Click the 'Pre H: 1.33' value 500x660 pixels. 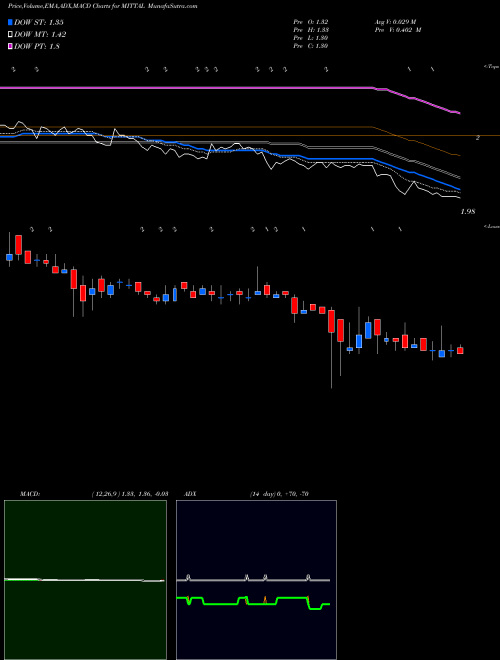(x=311, y=30)
